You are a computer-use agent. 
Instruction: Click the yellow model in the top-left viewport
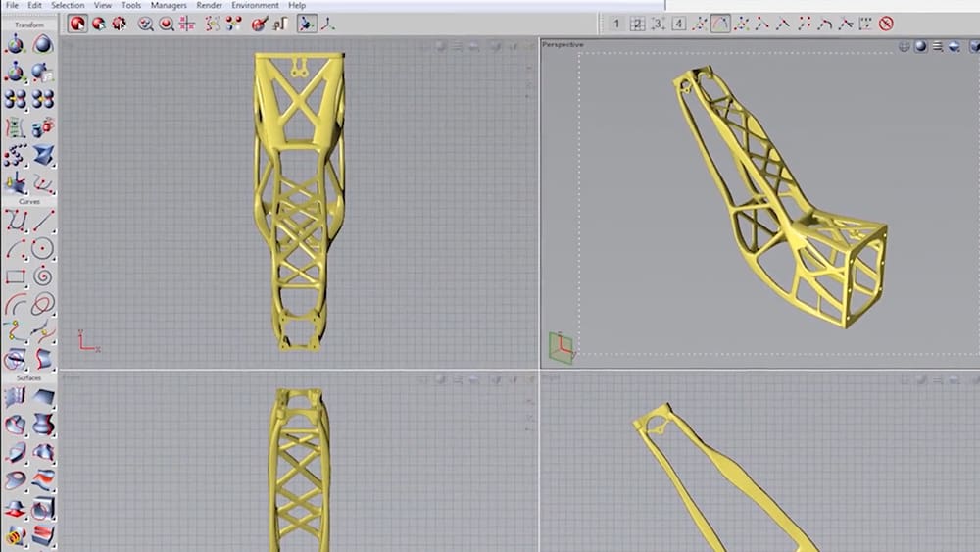299,201
